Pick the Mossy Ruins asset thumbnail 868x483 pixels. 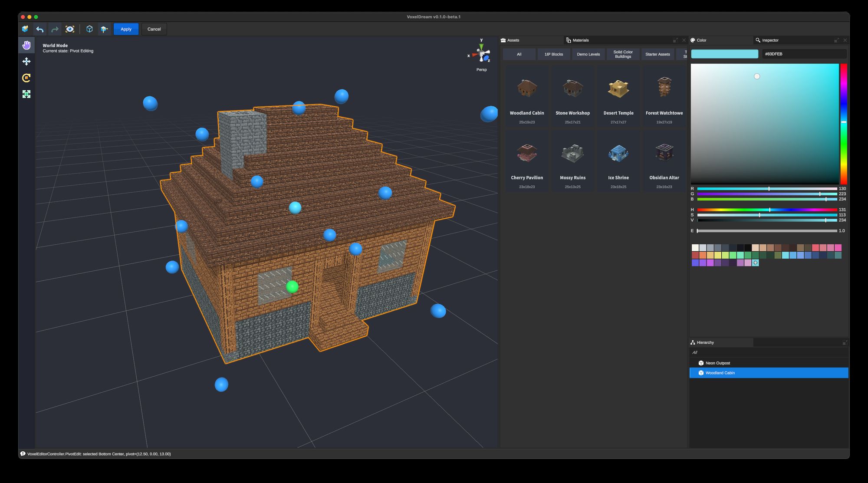click(x=573, y=161)
